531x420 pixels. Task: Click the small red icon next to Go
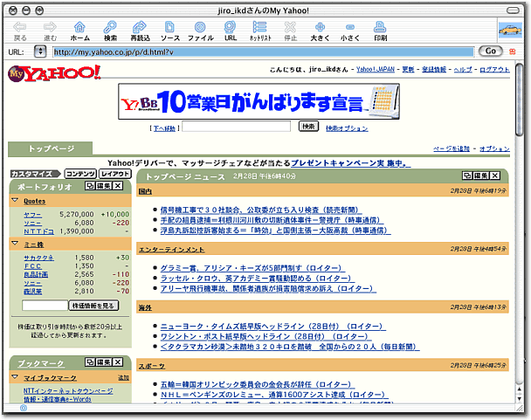pos(513,52)
